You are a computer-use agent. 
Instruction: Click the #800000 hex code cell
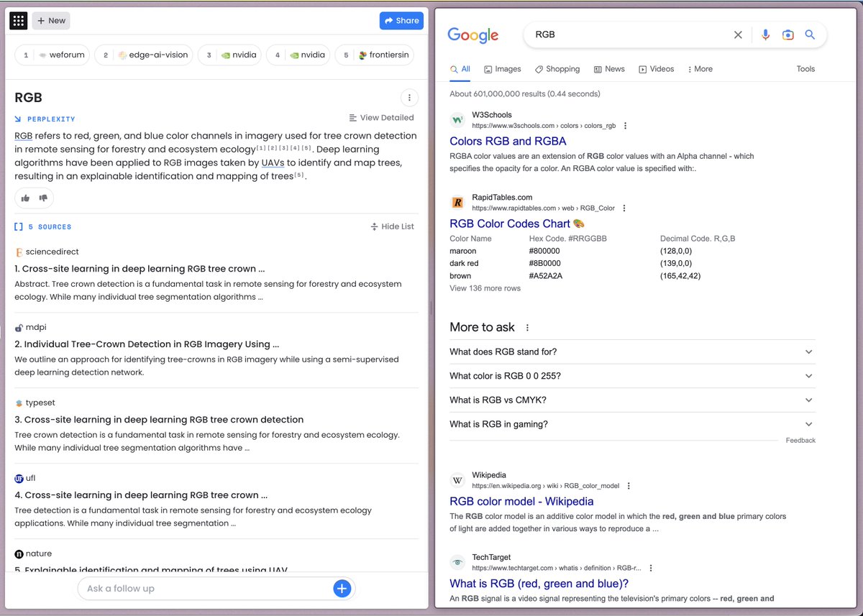coord(544,252)
